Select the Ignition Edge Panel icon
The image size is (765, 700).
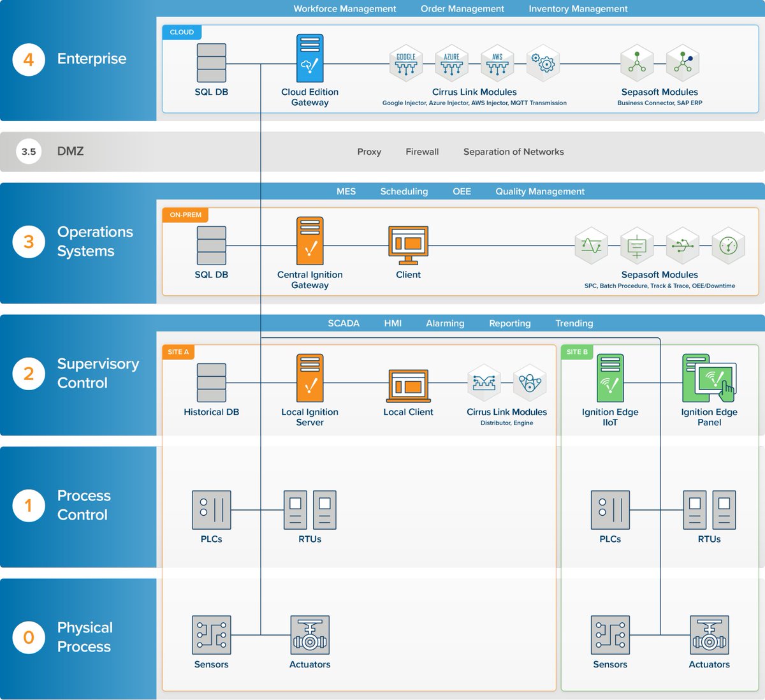pyautogui.click(x=710, y=378)
